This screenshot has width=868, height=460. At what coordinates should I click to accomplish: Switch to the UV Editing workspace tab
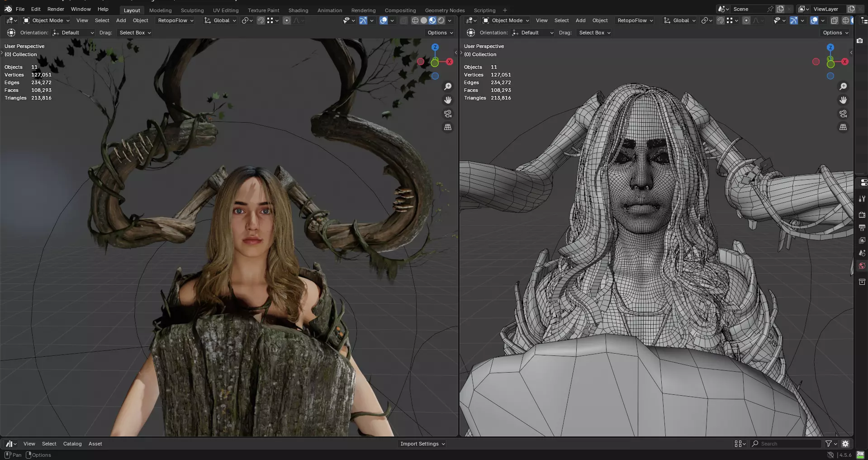pyautogui.click(x=226, y=10)
